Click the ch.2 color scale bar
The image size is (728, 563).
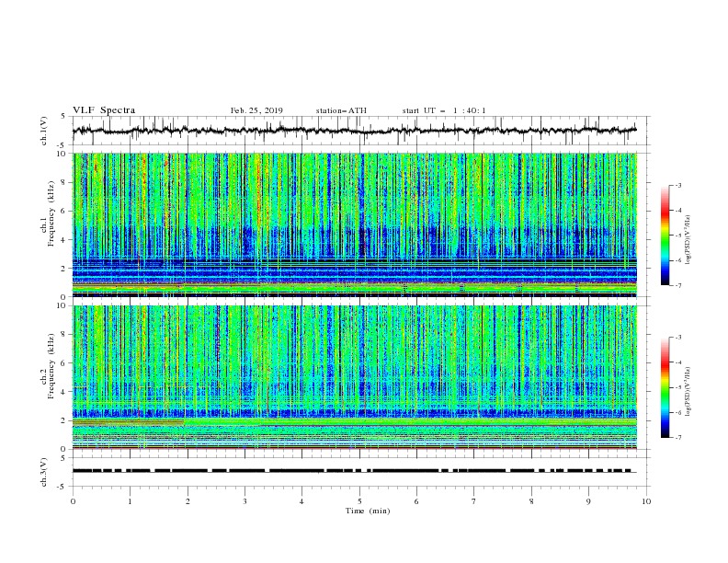[x=665, y=387]
